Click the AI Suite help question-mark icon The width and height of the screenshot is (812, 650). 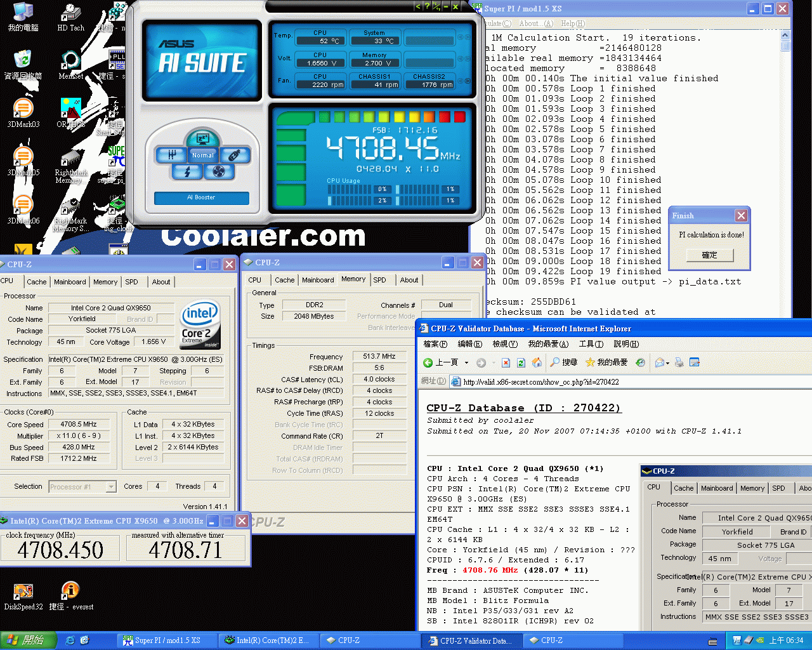426,6
